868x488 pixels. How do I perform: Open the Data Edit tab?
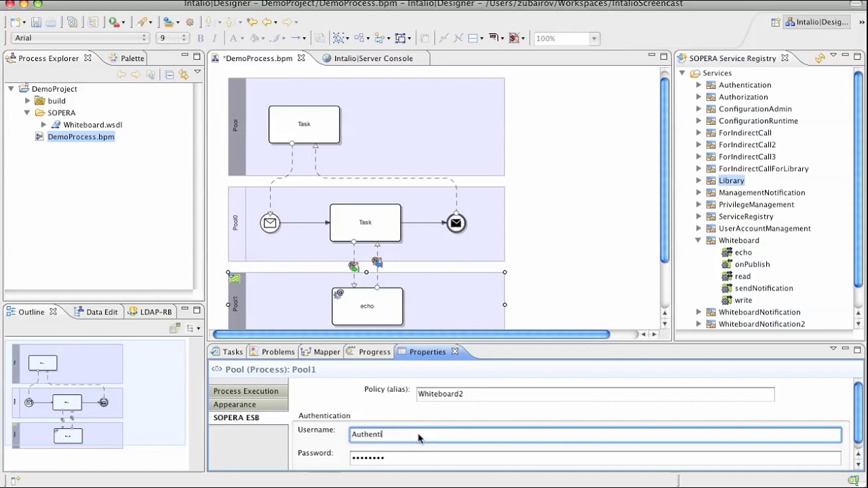pos(95,312)
